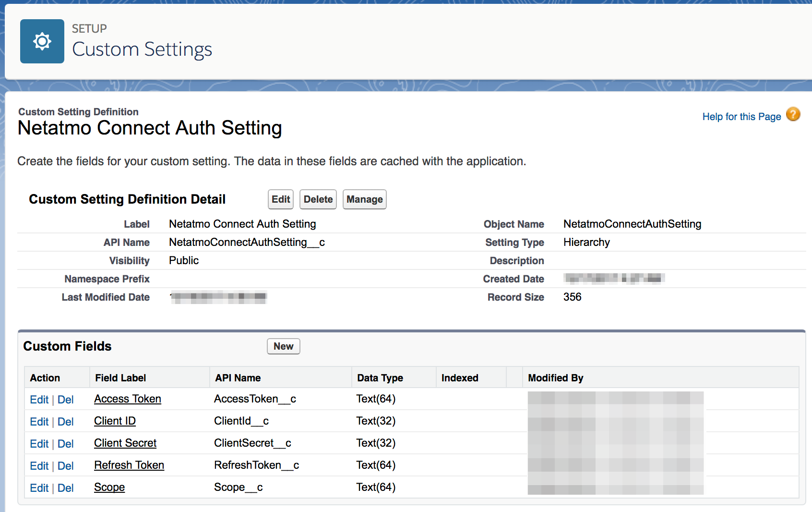
Task: Select the RefreshToken__c API name text
Action: point(256,465)
